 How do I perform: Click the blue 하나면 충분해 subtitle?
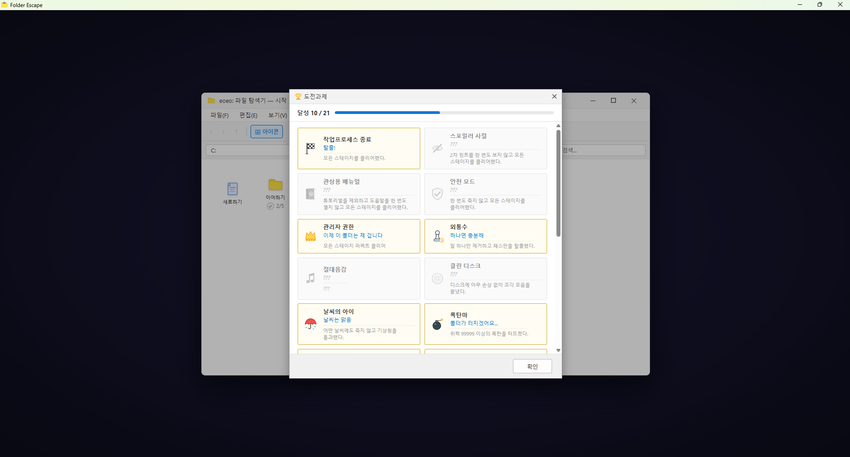[x=466, y=236]
